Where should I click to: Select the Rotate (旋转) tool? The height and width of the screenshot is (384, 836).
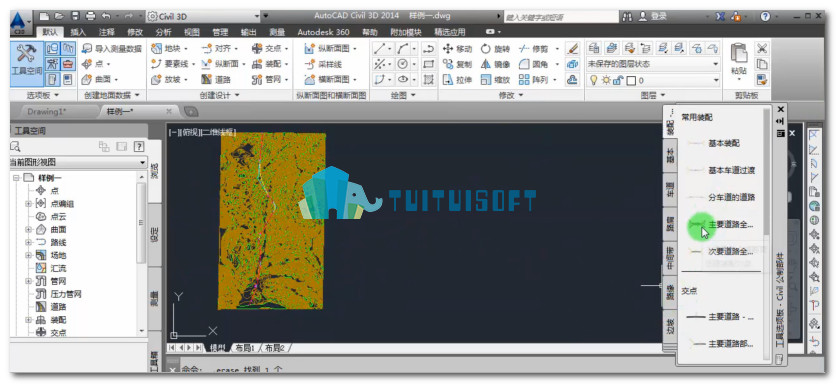pos(495,49)
